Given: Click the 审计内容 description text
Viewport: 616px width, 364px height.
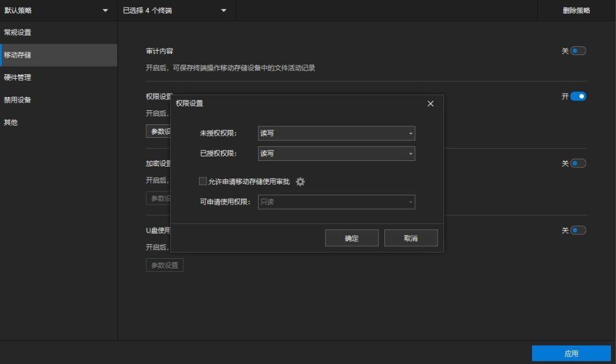Looking at the screenshot, I should [230, 68].
